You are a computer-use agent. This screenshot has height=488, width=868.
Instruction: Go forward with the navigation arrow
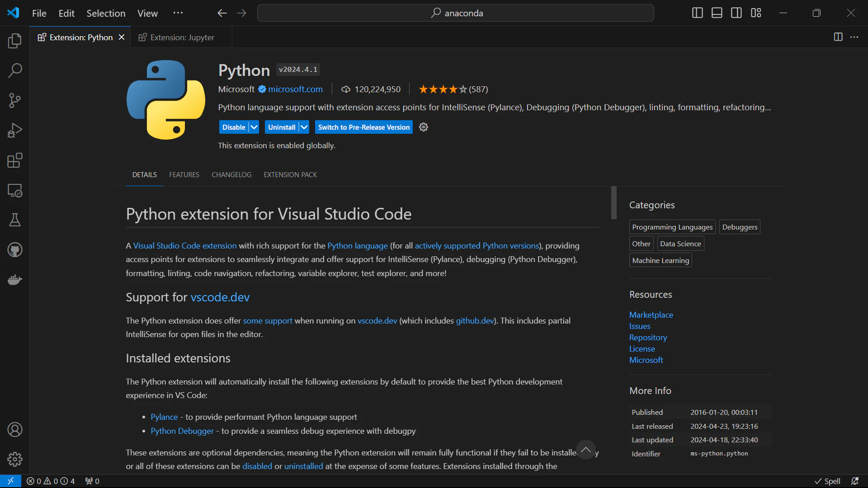pyautogui.click(x=242, y=13)
